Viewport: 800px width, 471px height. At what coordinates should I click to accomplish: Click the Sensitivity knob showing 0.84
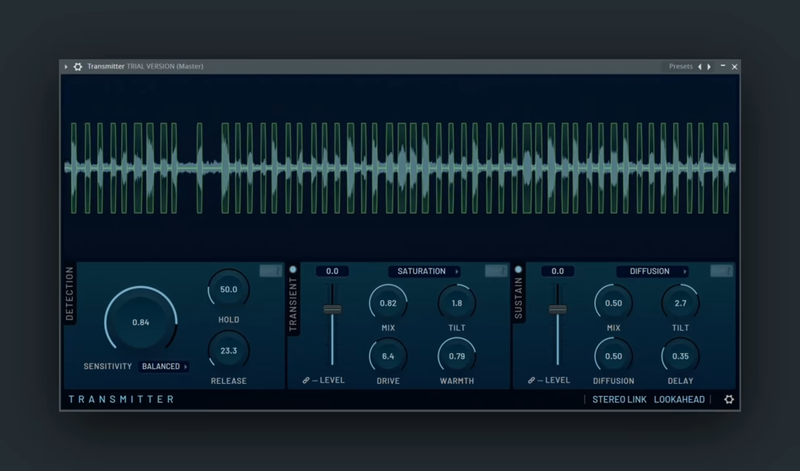[x=141, y=322]
